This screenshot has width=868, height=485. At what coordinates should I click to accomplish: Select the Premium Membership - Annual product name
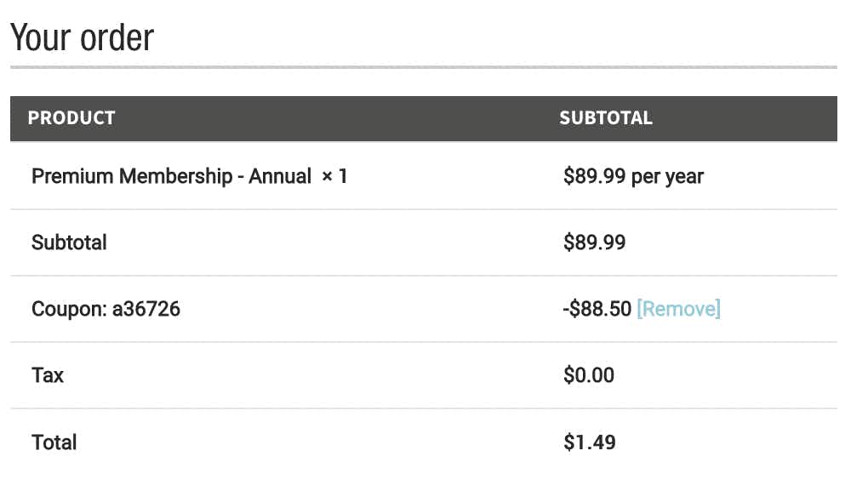coord(171,177)
